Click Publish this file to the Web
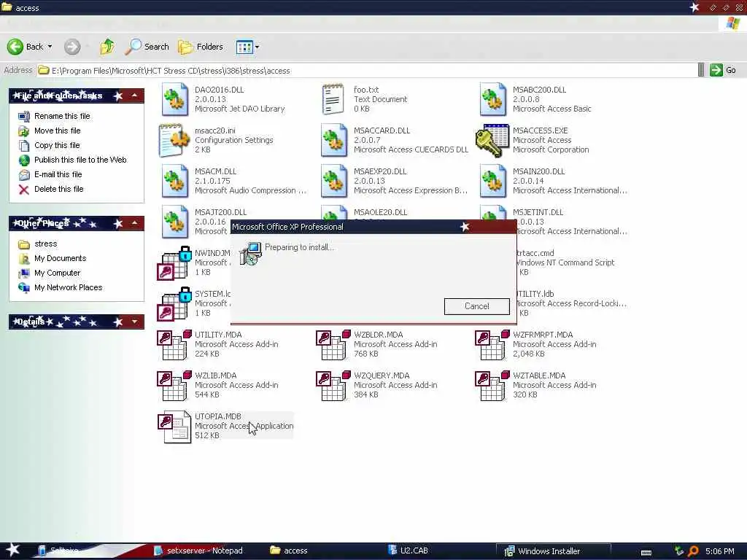The width and height of the screenshot is (747, 560). click(x=80, y=160)
